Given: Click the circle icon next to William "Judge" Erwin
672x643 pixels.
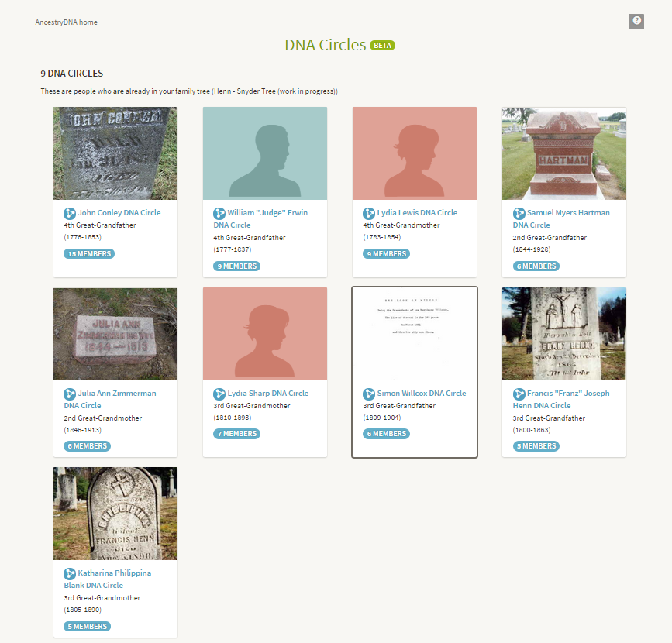Looking at the screenshot, I should coord(219,213).
